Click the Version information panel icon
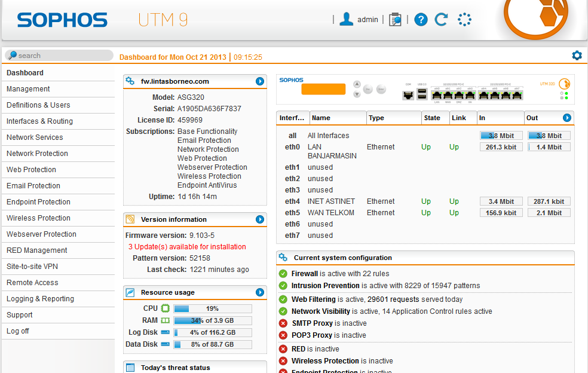The image size is (588, 373). [x=130, y=219]
